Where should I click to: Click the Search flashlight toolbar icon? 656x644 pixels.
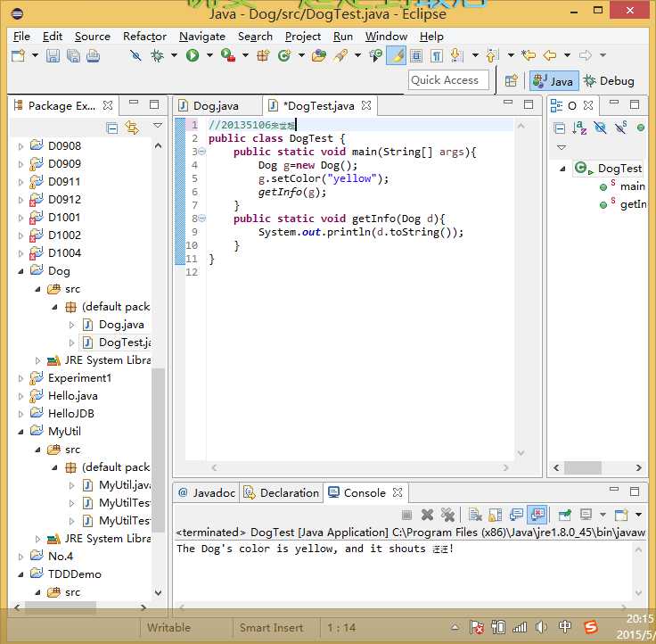(340, 55)
